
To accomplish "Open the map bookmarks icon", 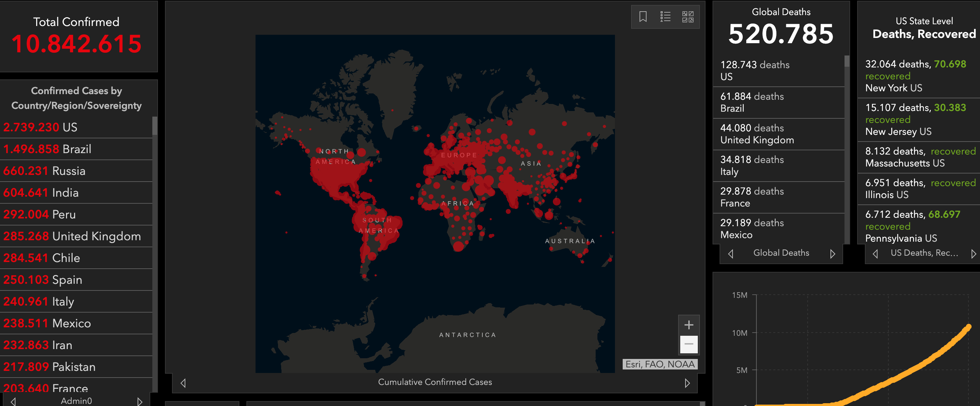I will [x=643, y=17].
